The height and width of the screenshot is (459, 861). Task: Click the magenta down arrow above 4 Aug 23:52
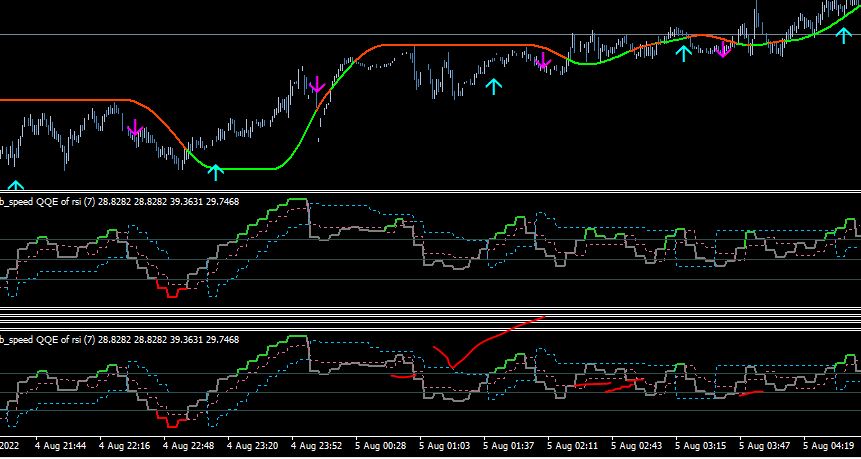point(317,85)
